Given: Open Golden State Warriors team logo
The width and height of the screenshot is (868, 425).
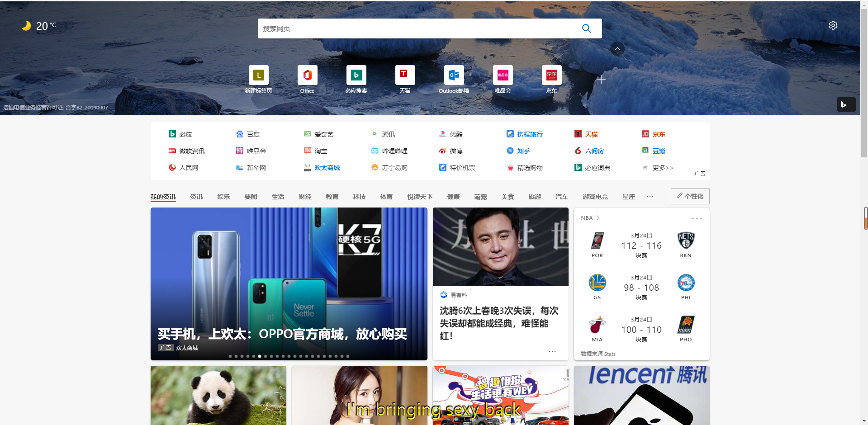Looking at the screenshot, I should coord(597,283).
